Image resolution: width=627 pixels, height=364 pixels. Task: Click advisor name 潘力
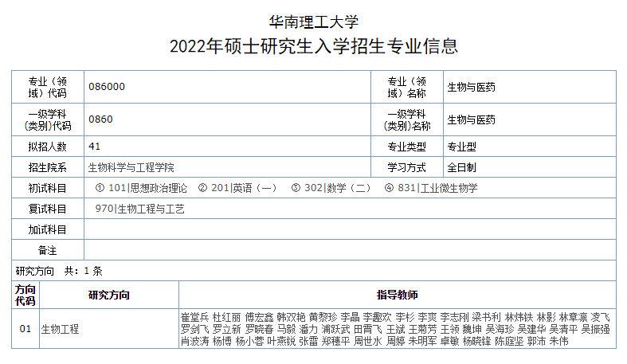(308, 329)
